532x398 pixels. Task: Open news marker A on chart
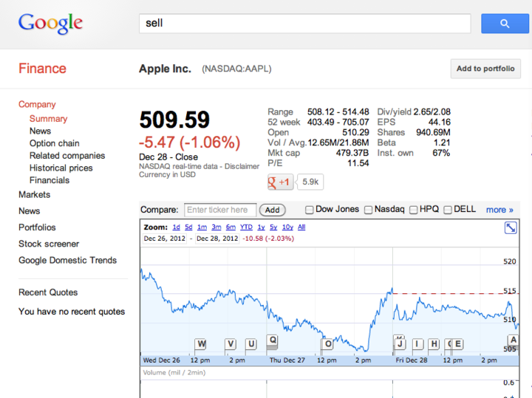(514, 340)
